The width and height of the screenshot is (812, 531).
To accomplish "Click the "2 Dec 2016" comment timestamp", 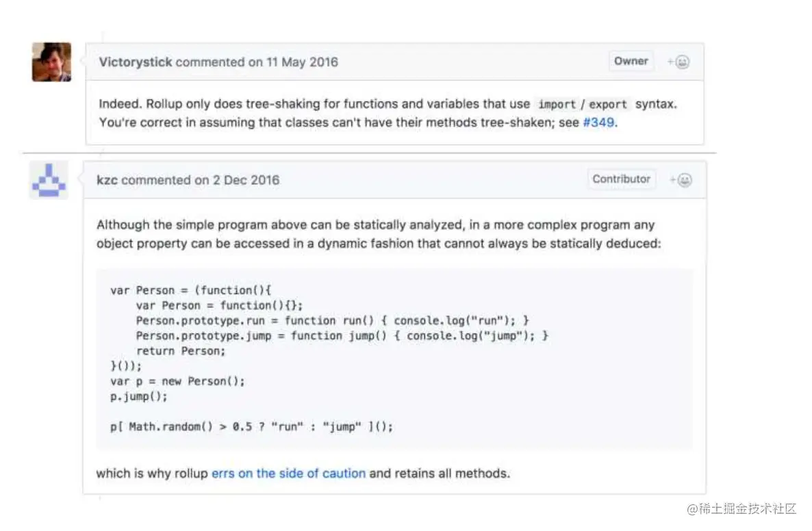I will click(x=245, y=180).
